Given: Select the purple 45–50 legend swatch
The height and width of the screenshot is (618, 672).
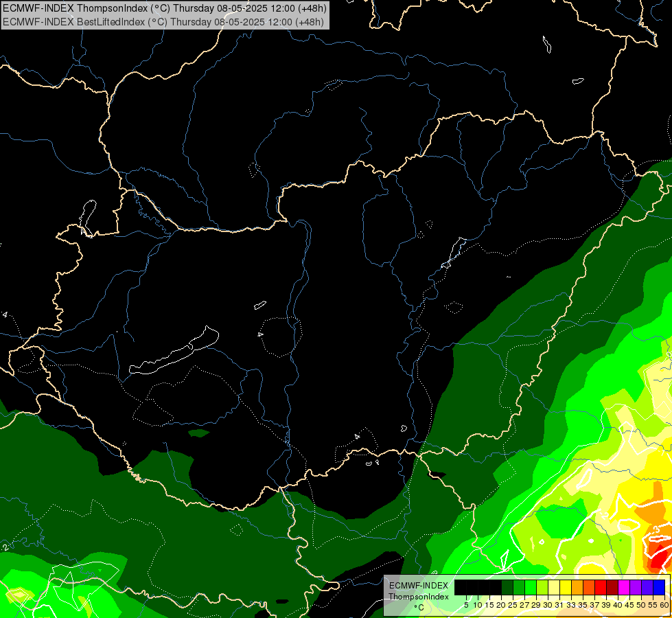Looking at the screenshot, I should click(636, 587).
